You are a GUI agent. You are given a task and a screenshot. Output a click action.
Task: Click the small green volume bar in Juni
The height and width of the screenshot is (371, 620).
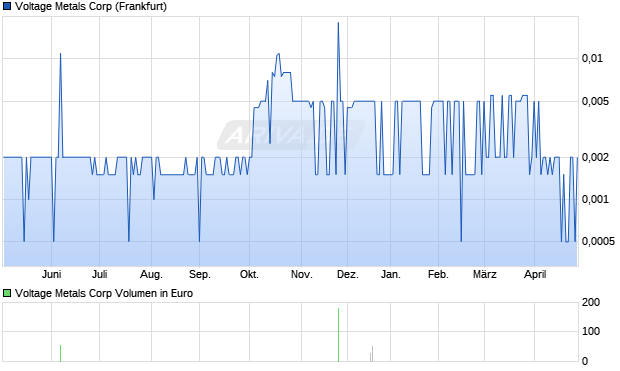click(x=60, y=353)
